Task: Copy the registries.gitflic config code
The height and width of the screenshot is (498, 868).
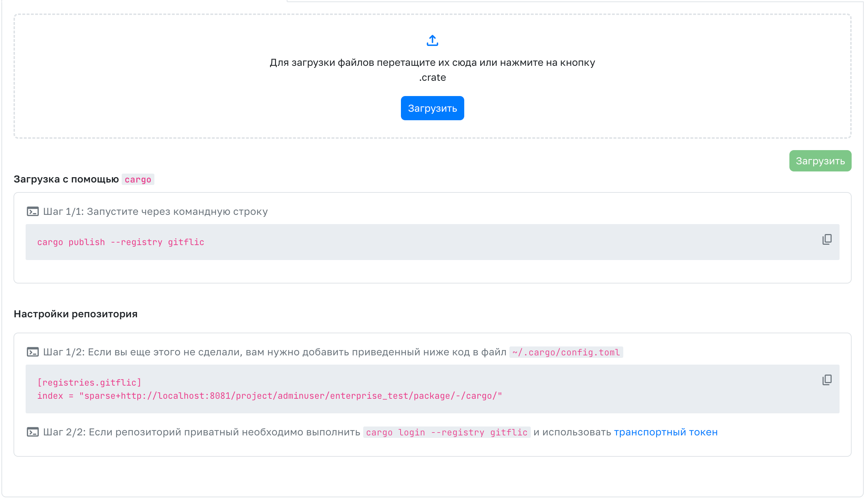Action: pos(827,380)
